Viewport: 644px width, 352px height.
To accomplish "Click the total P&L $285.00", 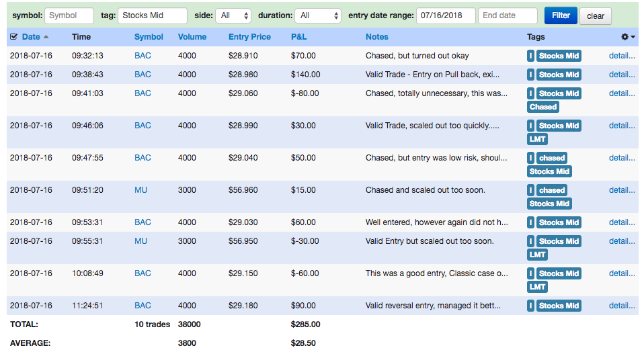I will [306, 324].
